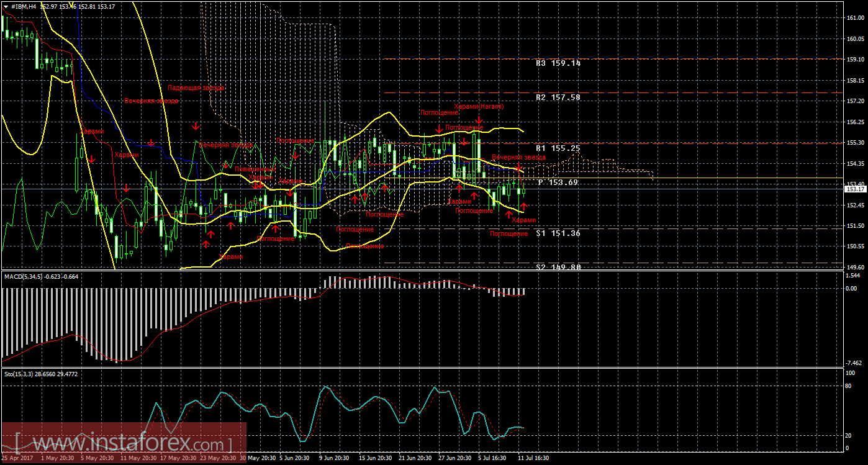Image resolution: width=868 pixels, height=465 pixels.
Task: Click the 25 Apr 2017 date label
Action: pyautogui.click(x=18, y=458)
